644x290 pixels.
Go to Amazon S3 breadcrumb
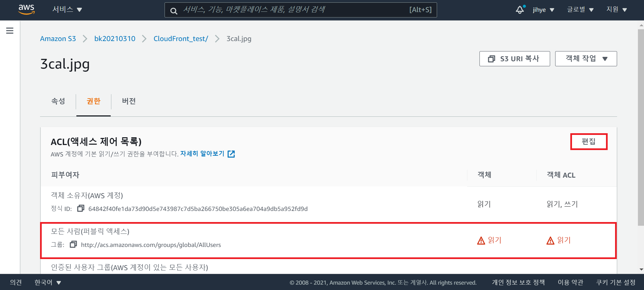(58, 39)
